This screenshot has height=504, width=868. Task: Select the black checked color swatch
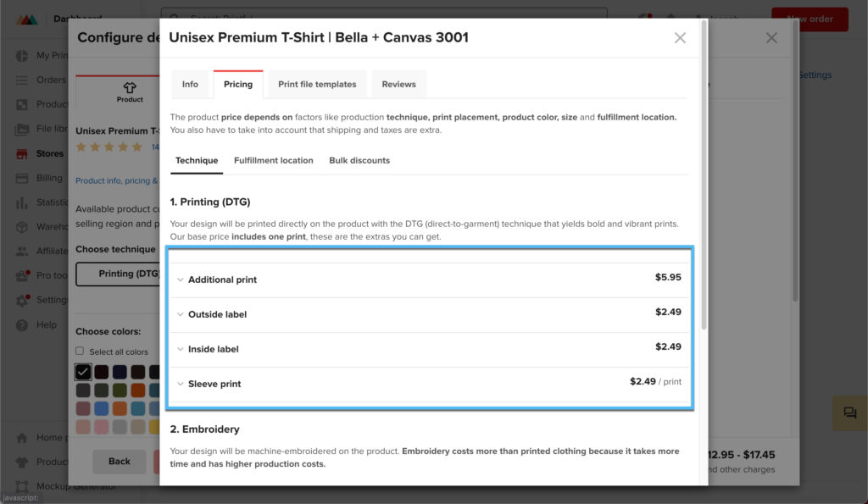point(83,372)
